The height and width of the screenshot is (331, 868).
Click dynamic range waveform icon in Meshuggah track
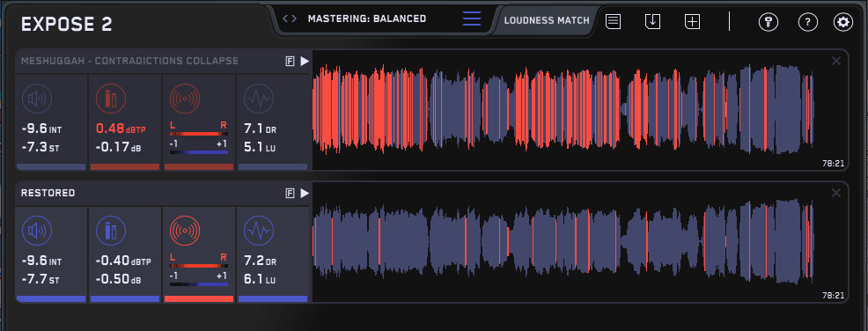pos(259,99)
